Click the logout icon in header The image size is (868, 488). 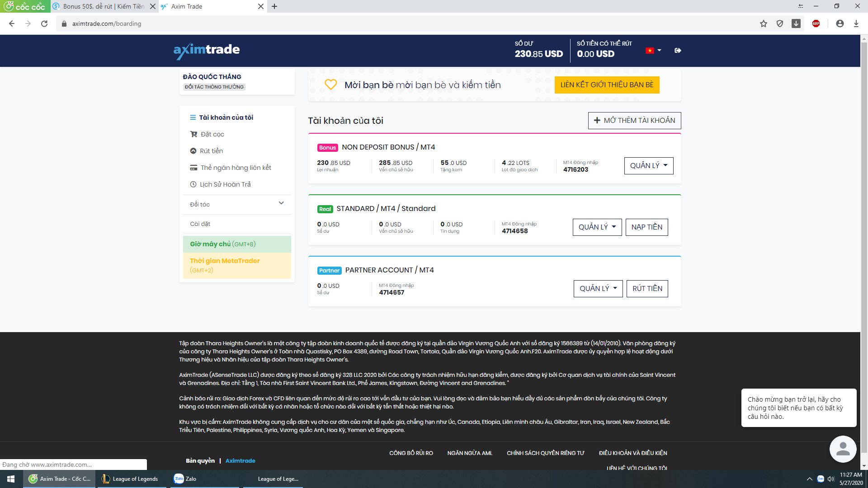677,51
